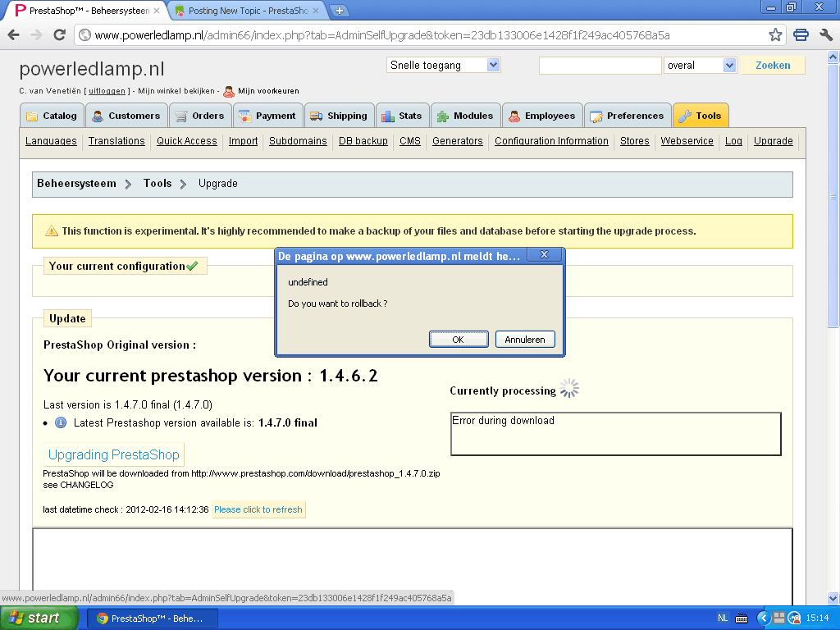Open the Modules admin tab
Image resolution: width=840 pixels, height=630 pixels.
tap(466, 116)
